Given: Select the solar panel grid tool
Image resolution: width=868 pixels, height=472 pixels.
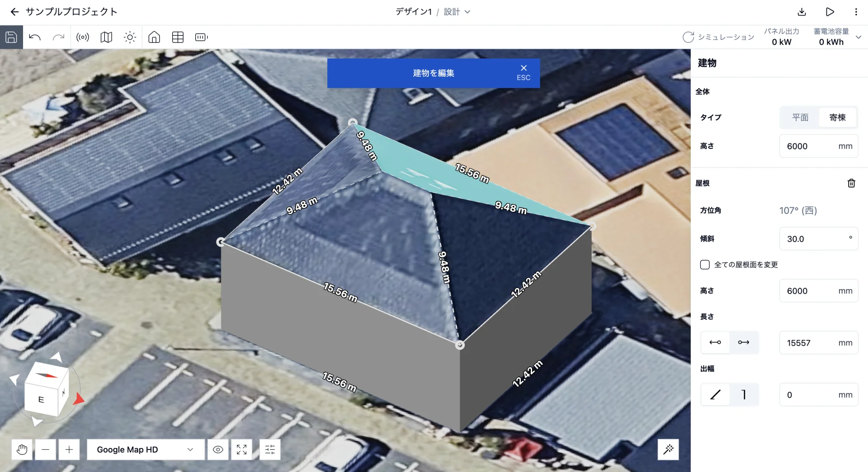Looking at the screenshot, I should 178,37.
